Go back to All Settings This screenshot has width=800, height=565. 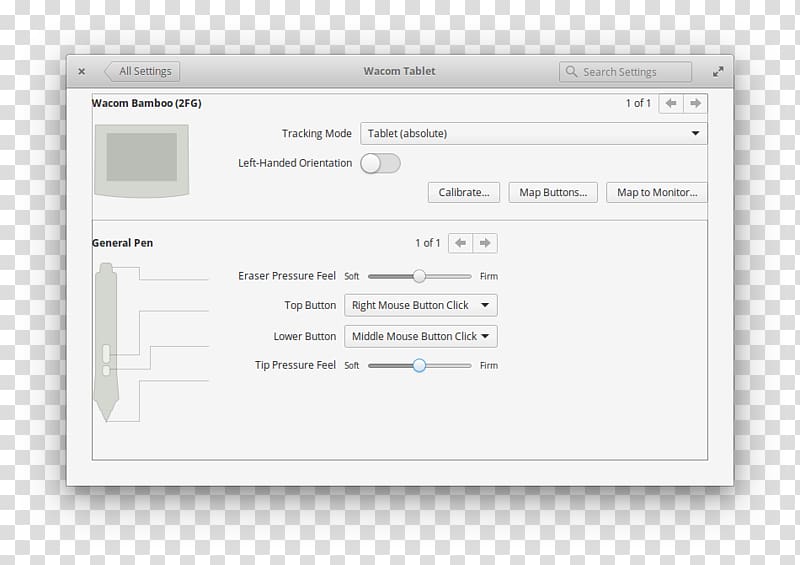click(142, 71)
